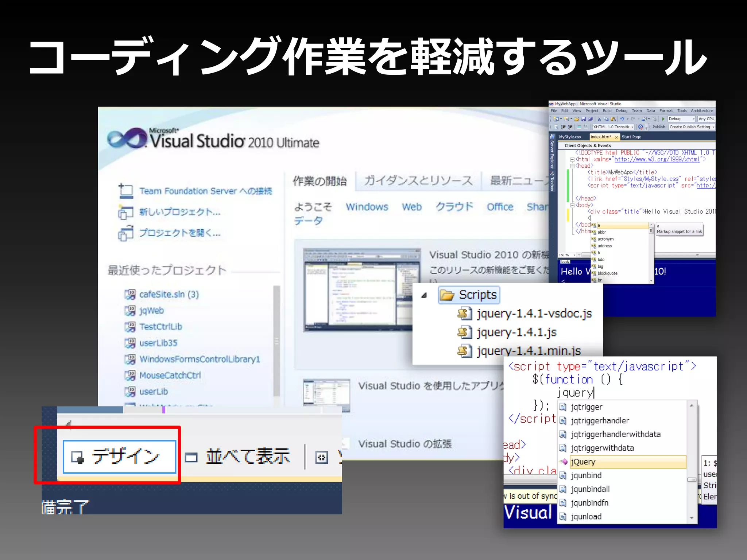
Task: Select jqunbindall in the IntelliSense list
Action: (590, 489)
